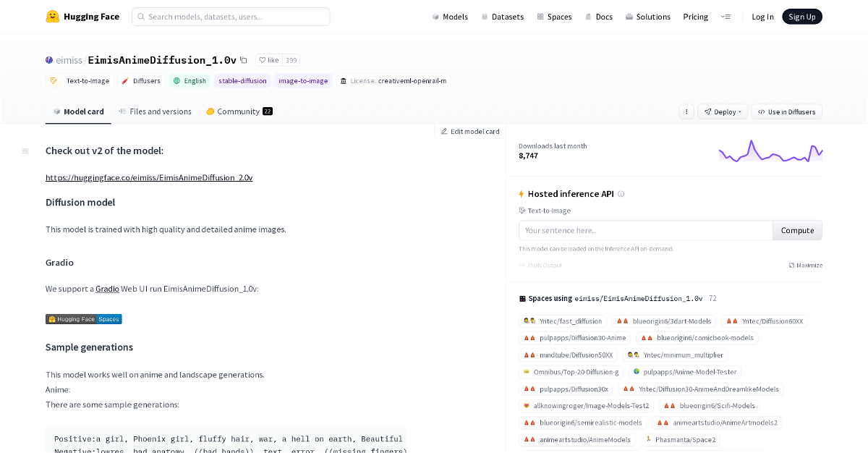Click the Compute button
The image size is (868, 453).
pyautogui.click(x=797, y=230)
